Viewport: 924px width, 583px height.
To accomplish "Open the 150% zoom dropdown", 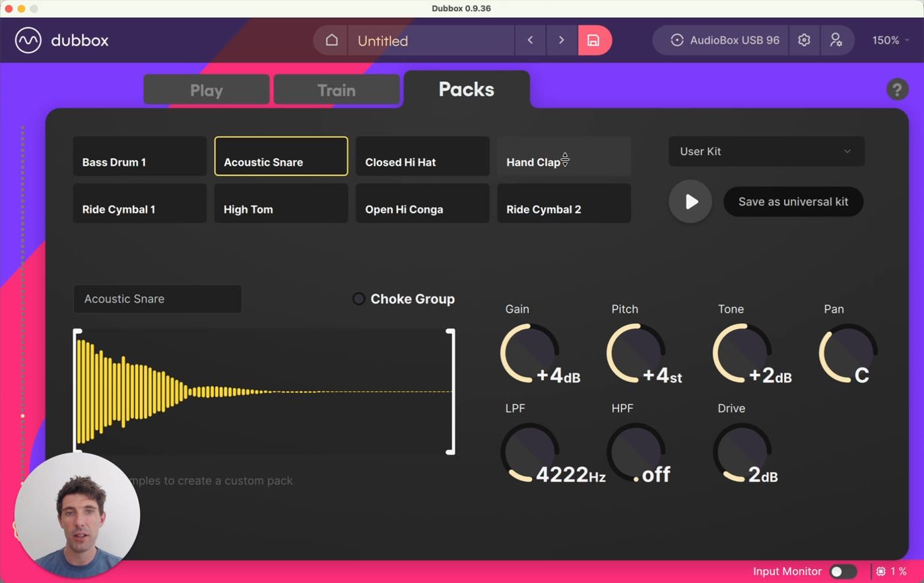I will 890,40.
